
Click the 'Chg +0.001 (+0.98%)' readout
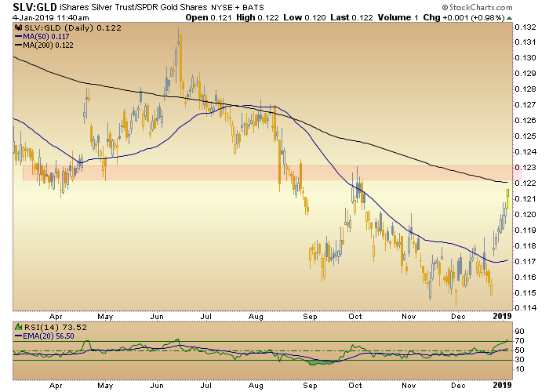(464, 17)
